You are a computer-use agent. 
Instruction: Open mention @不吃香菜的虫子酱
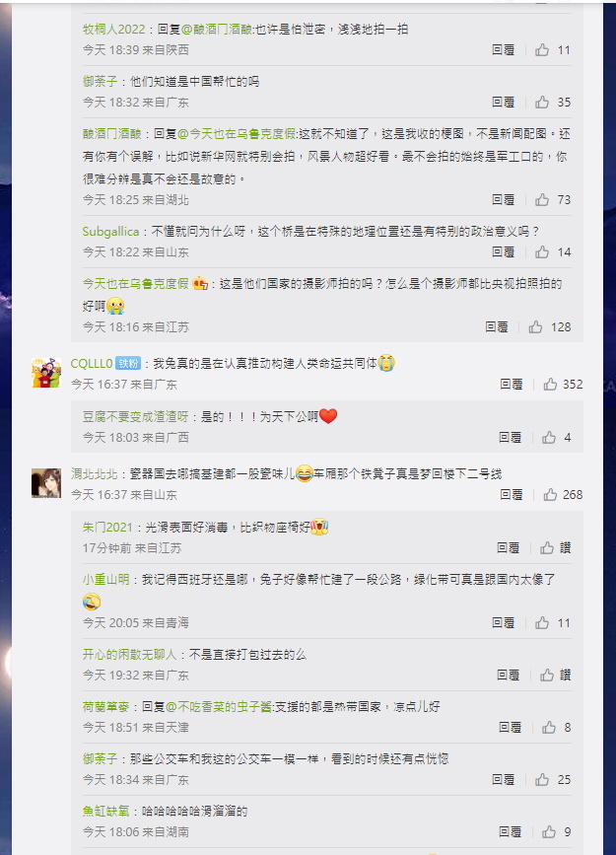click(219, 707)
